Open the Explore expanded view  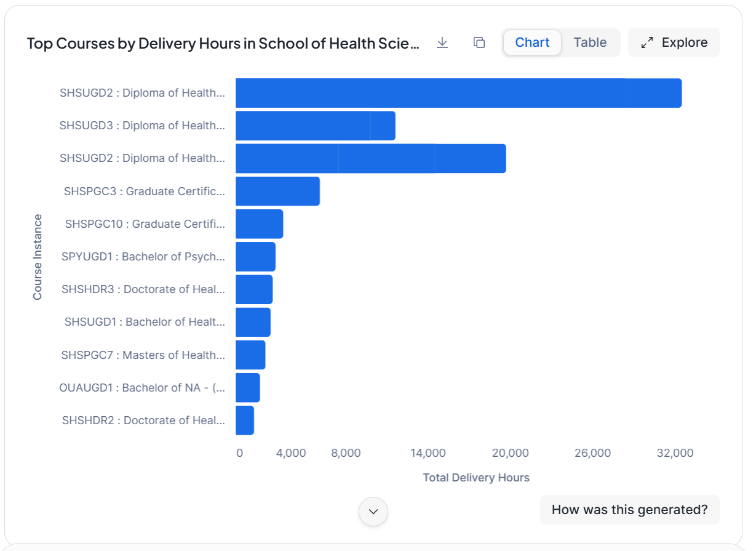point(674,42)
